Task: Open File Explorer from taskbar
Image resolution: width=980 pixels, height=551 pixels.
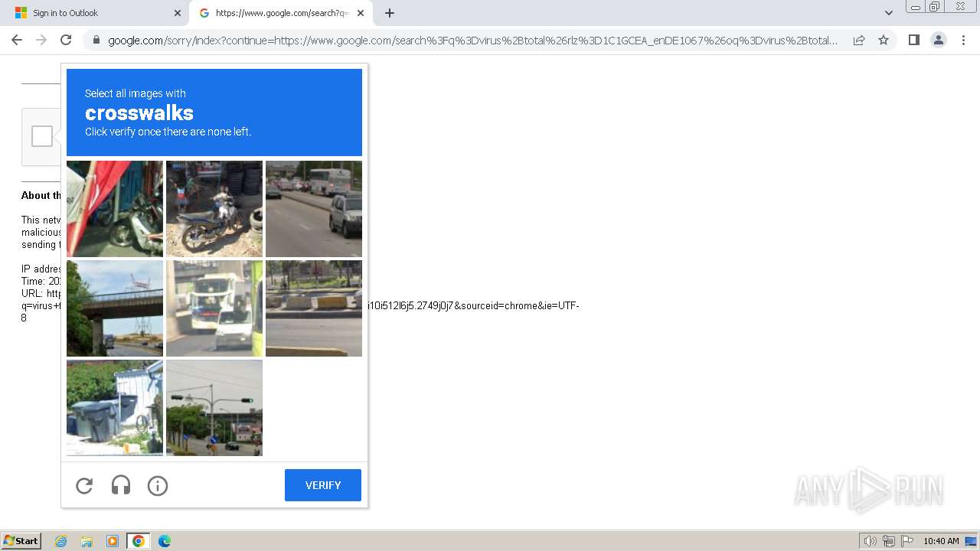Action: click(87, 541)
